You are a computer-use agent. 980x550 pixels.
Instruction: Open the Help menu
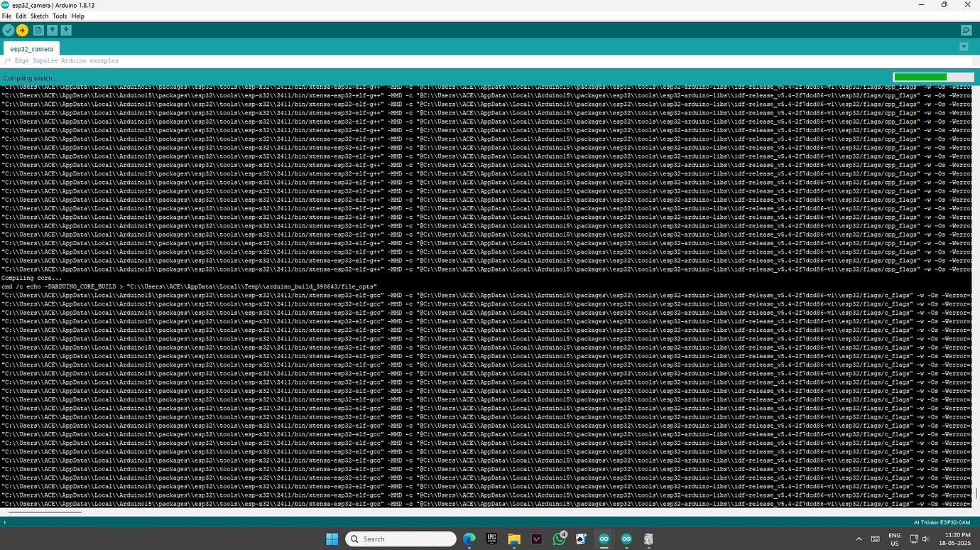click(x=78, y=16)
